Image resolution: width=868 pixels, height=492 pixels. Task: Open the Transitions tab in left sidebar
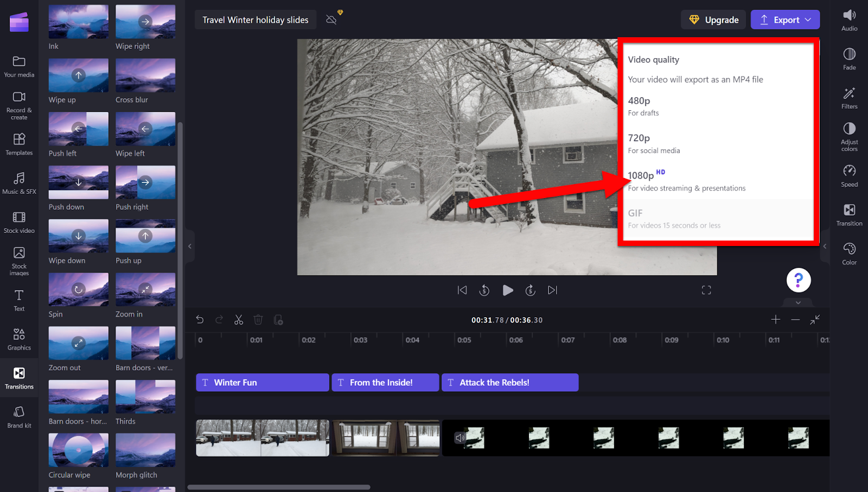point(19,379)
